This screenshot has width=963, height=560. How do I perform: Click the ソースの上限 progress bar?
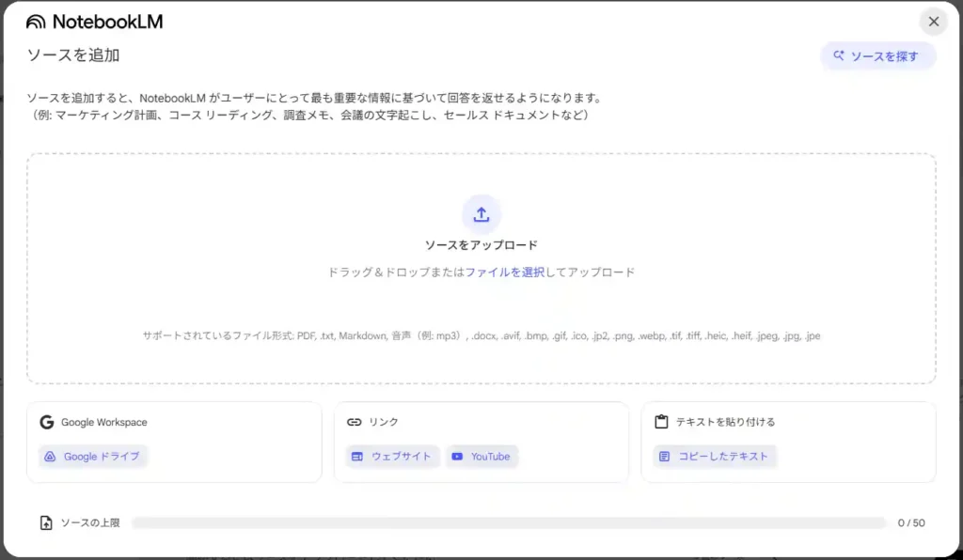(509, 522)
